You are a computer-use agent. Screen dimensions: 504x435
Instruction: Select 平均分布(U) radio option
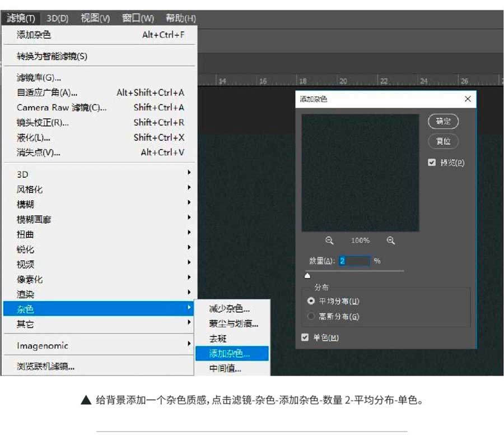(311, 301)
